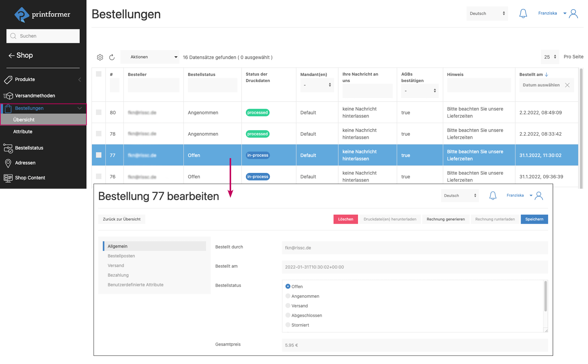The width and height of the screenshot is (588, 364).
Task: Click the user profile icon top right
Action: 573,13
